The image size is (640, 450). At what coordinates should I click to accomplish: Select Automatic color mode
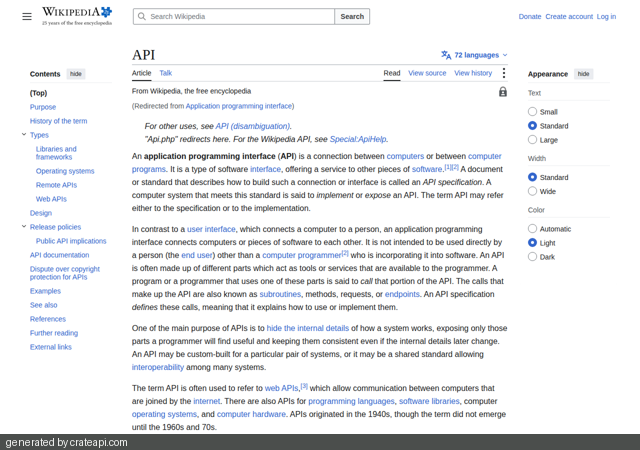click(532, 229)
